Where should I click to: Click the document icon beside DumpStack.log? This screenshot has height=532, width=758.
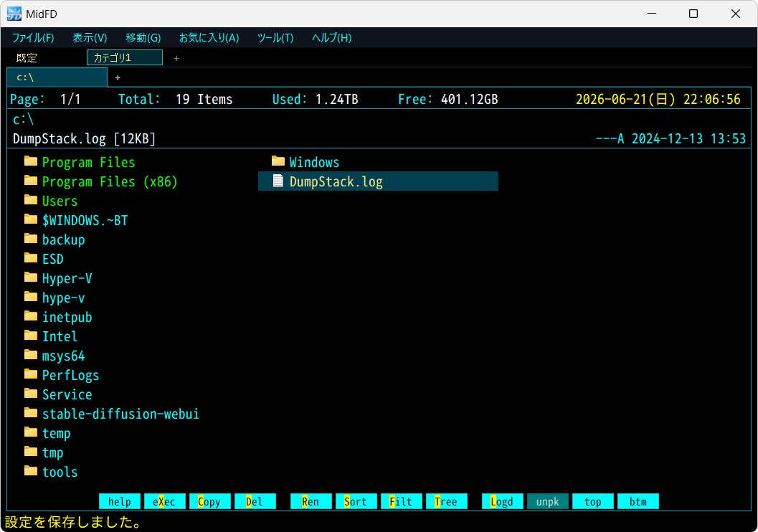coord(278,181)
